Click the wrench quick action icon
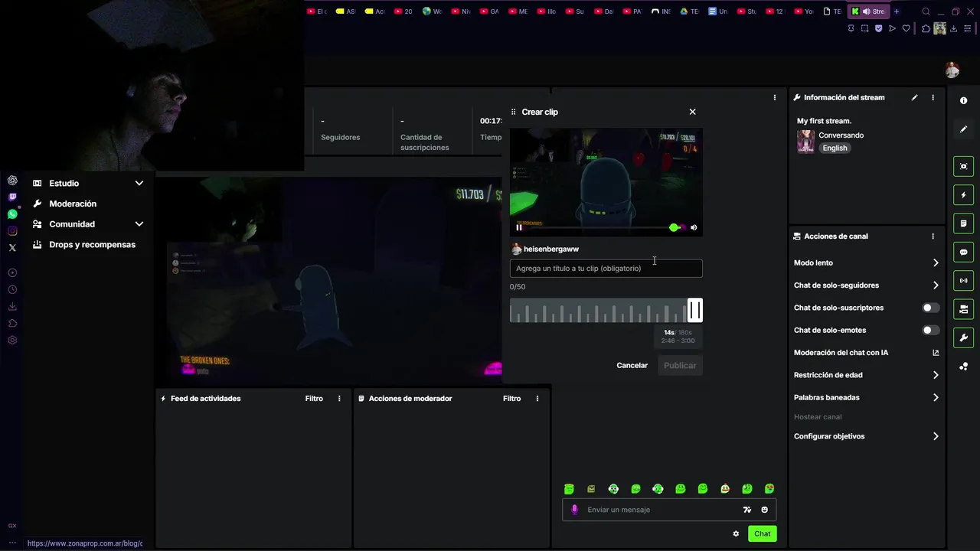 pos(964,337)
